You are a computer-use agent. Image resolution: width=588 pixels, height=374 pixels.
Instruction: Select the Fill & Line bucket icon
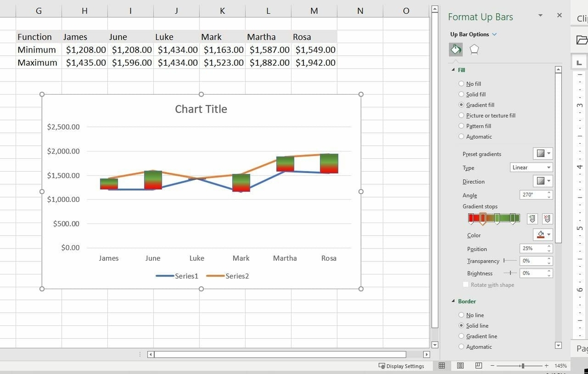tap(455, 50)
